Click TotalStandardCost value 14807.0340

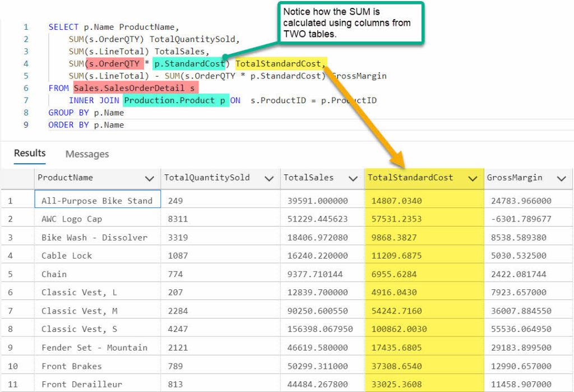coord(396,201)
